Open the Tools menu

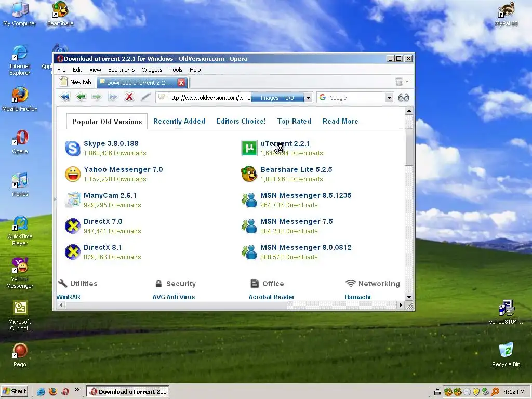176,70
